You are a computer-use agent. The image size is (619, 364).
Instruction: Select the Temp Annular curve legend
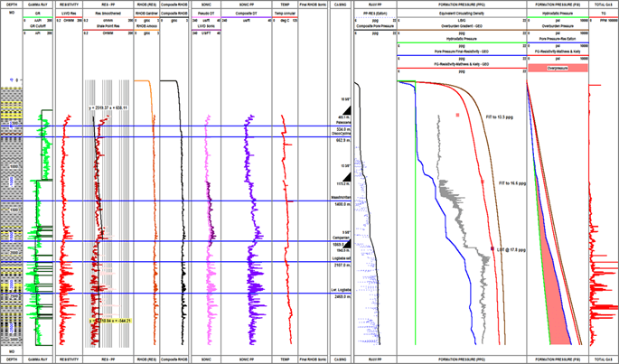pyautogui.click(x=285, y=14)
